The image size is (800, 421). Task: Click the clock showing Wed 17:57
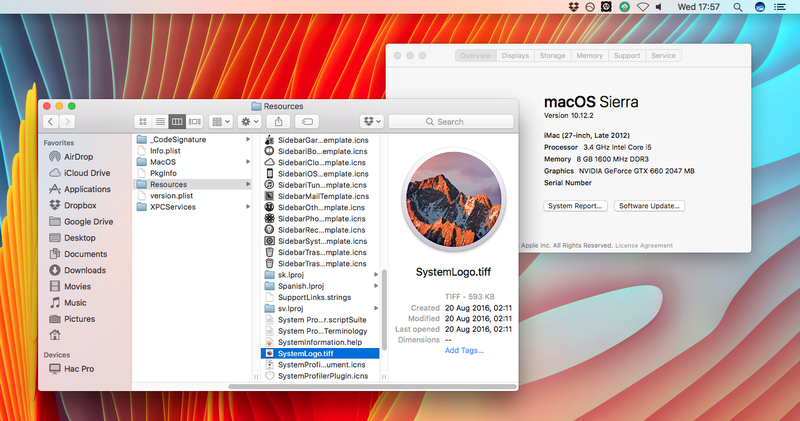point(698,7)
